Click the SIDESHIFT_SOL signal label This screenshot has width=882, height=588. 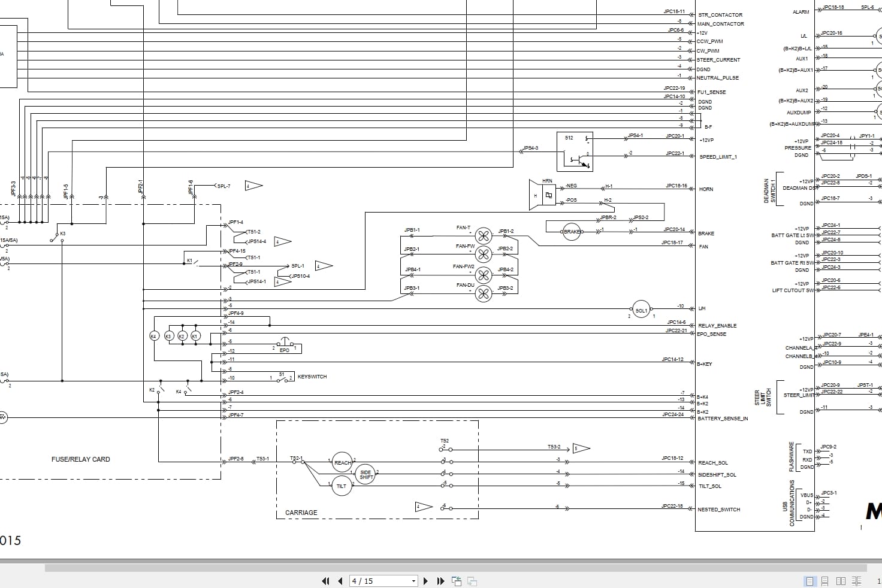[717, 475]
